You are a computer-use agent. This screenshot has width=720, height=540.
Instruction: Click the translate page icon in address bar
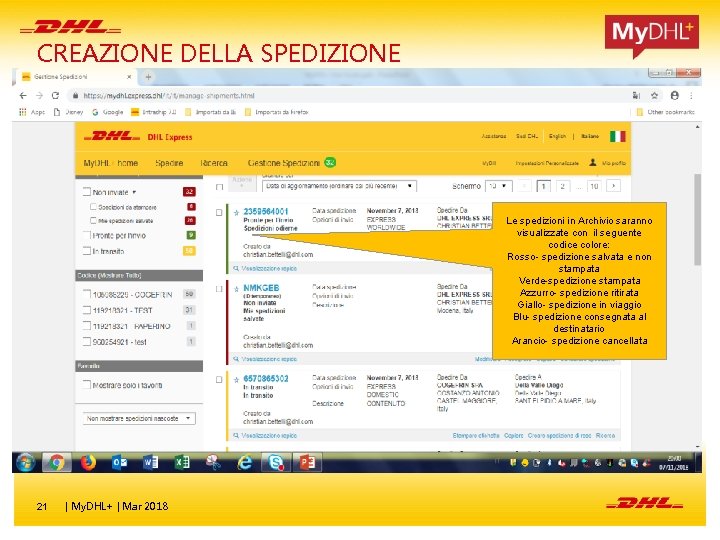pos(636,96)
